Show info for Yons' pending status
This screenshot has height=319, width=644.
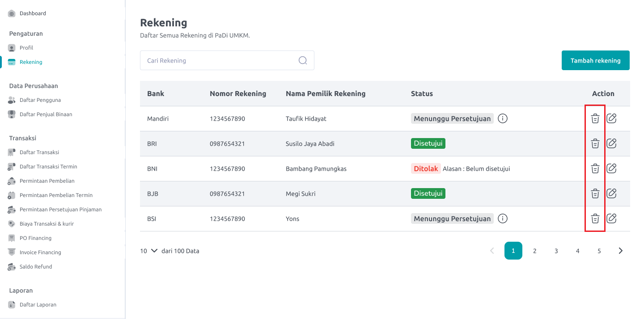503,218
